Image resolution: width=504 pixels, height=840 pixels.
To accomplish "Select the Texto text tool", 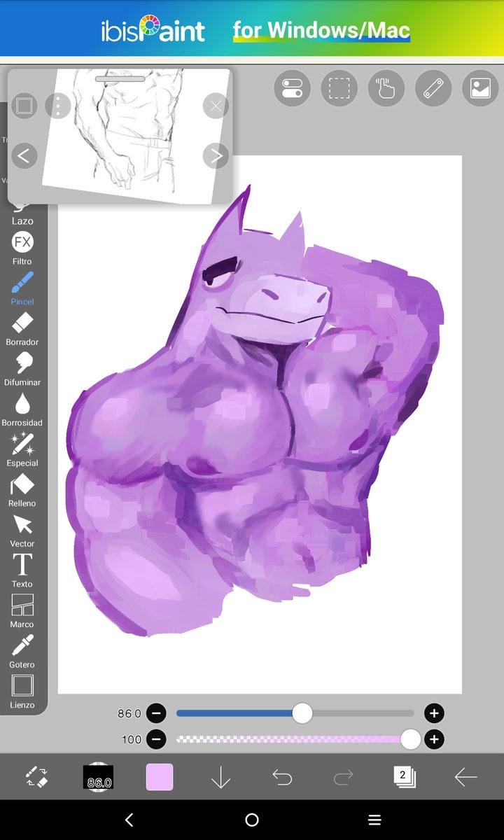I will 22,570.
